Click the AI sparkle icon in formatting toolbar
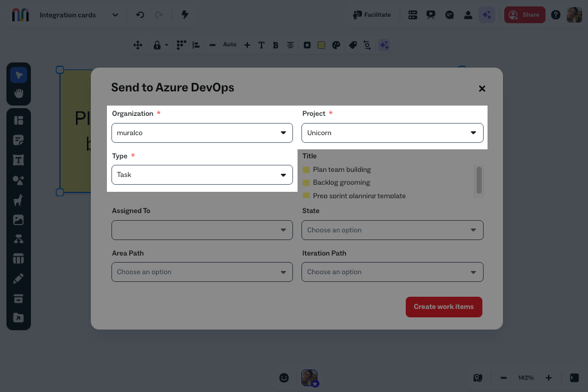Image resolution: width=588 pixels, height=392 pixels. 384,45
